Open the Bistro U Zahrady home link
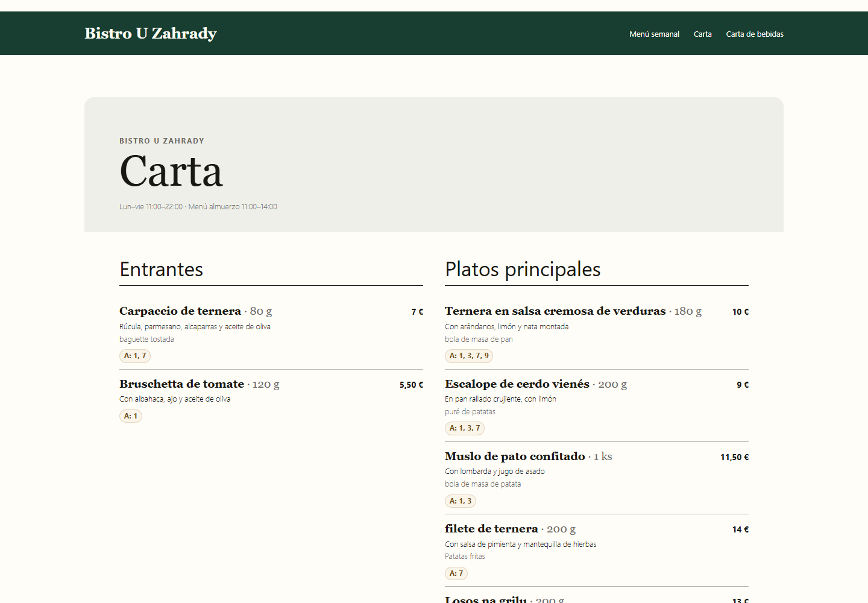 (151, 33)
